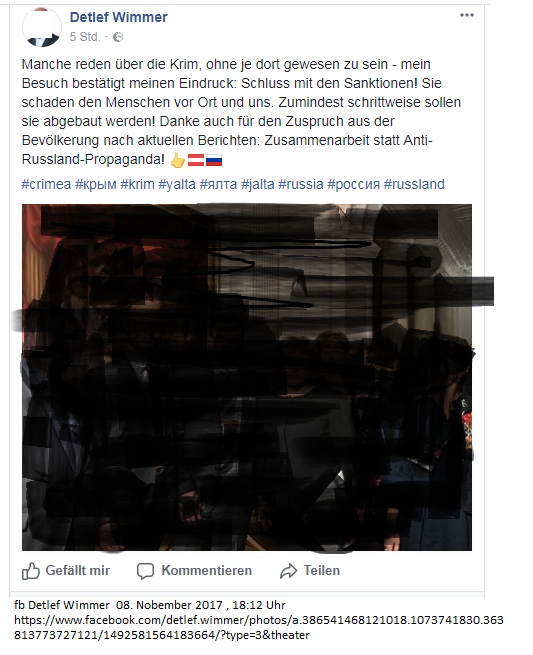This screenshot has width=533, height=655.
Task: Open the #россия hashtag
Action: point(353,184)
